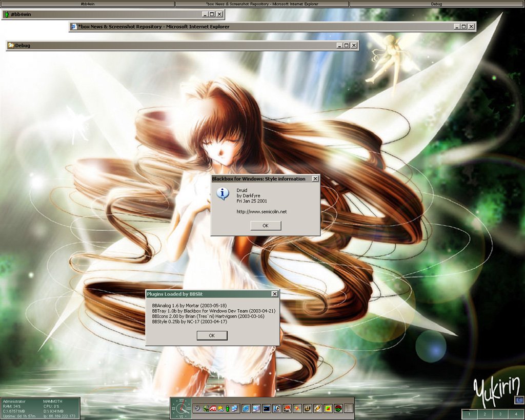
Task: Click the green figure tray icon
Action: (228, 408)
